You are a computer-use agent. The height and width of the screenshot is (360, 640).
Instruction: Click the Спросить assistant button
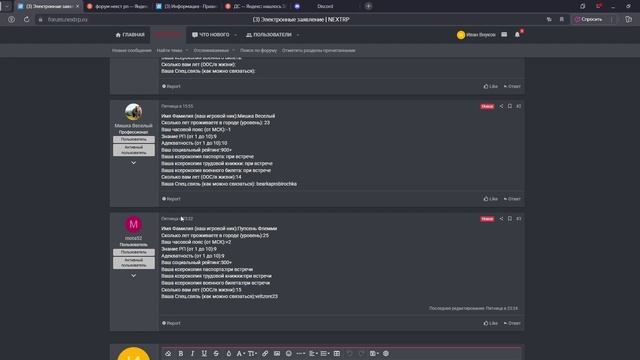coord(589,19)
